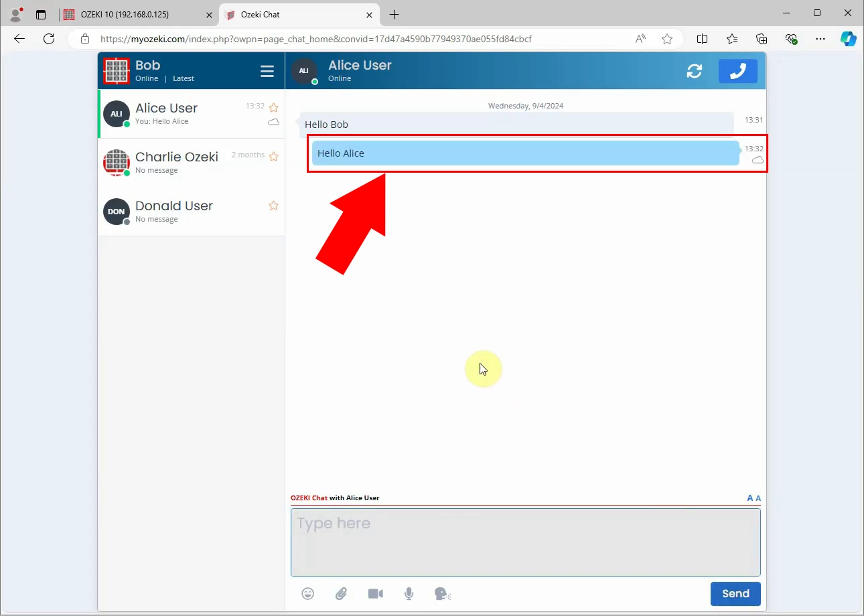Open the Donald User conversation
Viewport: 864px width, 616px height.
pos(192,212)
